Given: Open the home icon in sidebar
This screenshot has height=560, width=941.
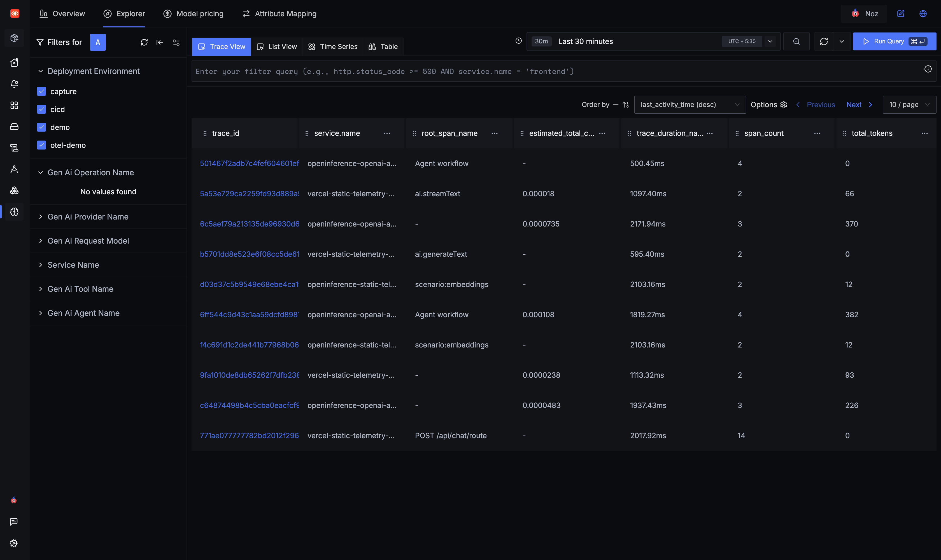Looking at the screenshot, I should pyautogui.click(x=14, y=63).
